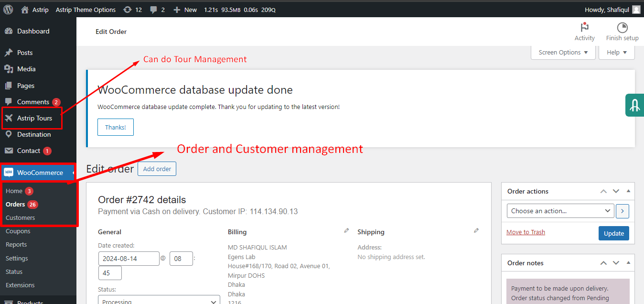The height and width of the screenshot is (304, 644).
Task: Click the Comments speech bubble sidebar icon
Action: 9,102
